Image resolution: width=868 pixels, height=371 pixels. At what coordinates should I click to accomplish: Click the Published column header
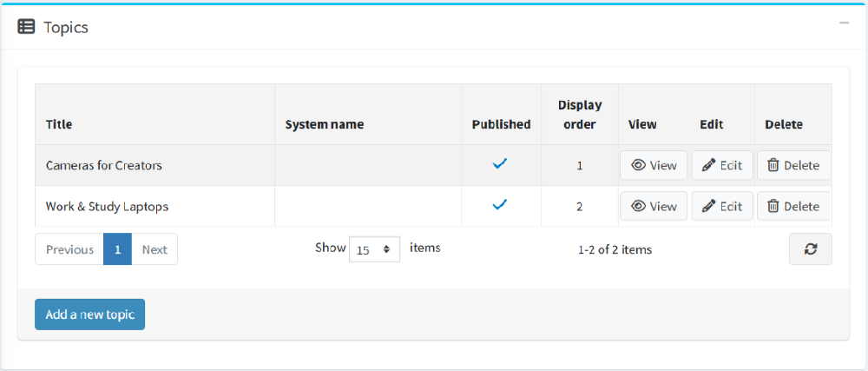click(x=501, y=124)
